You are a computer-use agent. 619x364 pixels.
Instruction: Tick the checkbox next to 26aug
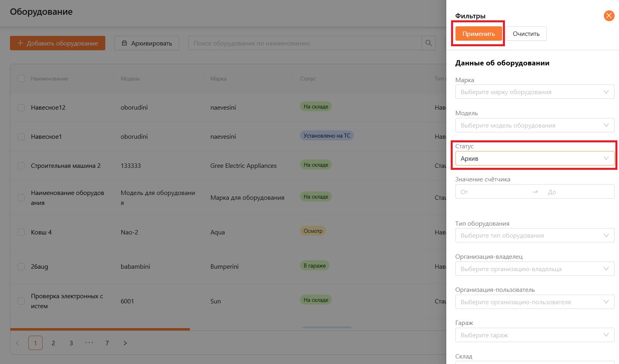pos(21,266)
